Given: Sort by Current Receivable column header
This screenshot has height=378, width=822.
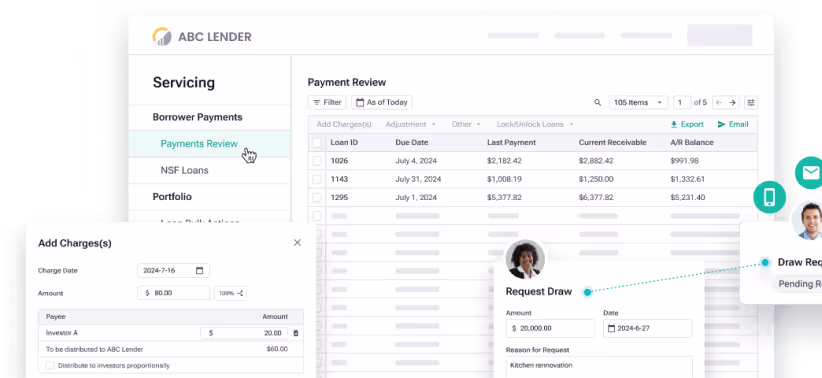Looking at the screenshot, I should [612, 143].
